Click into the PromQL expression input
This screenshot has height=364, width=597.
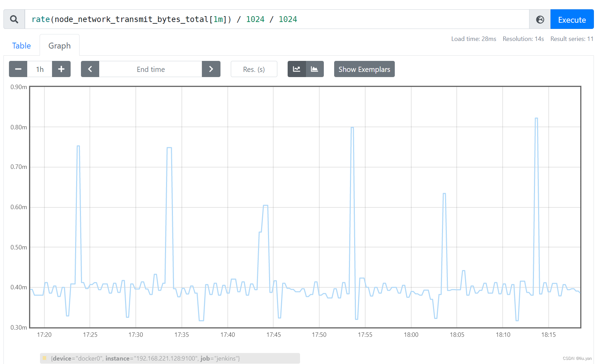[x=277, y=19]
